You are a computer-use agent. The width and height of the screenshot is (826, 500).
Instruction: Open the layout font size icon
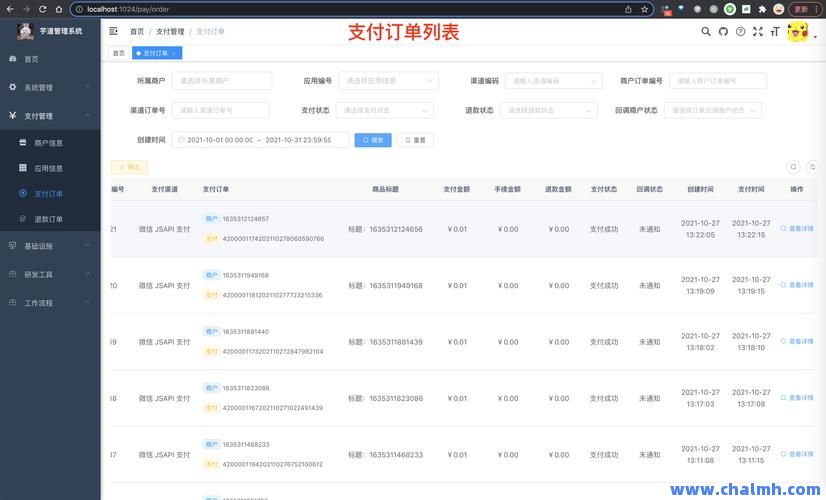(x=774, y=32)
